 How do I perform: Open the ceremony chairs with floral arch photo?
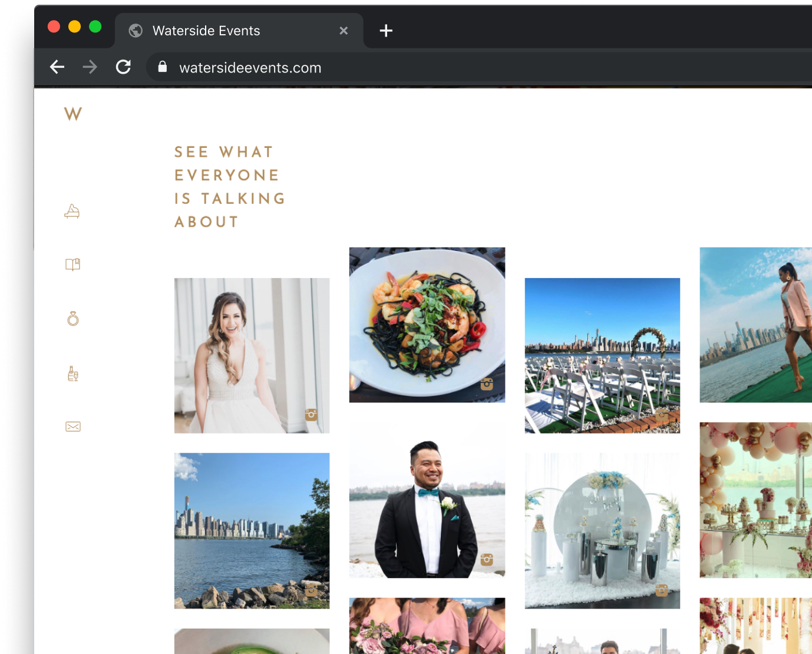pos(602,356)
